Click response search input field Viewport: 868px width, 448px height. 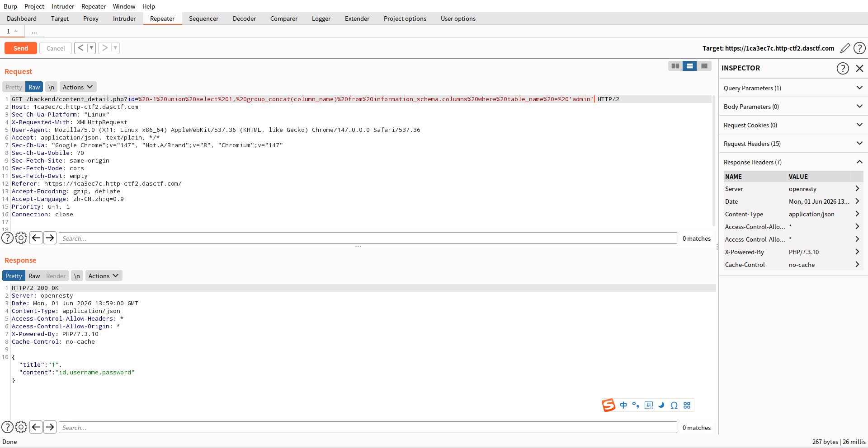tap(368, 427)
